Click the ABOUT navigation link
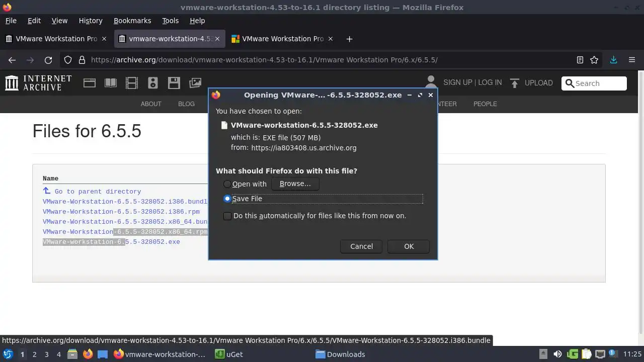This screenshot has width=644, height=362. pyautogui.click(x=151, y=104)
